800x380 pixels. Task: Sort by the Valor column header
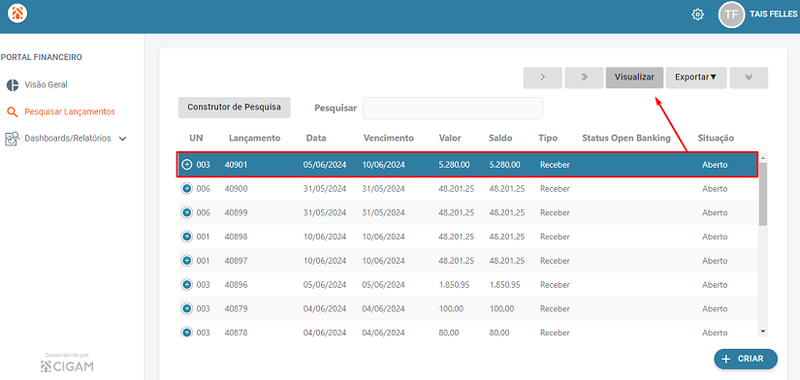(x=449, y=138)
